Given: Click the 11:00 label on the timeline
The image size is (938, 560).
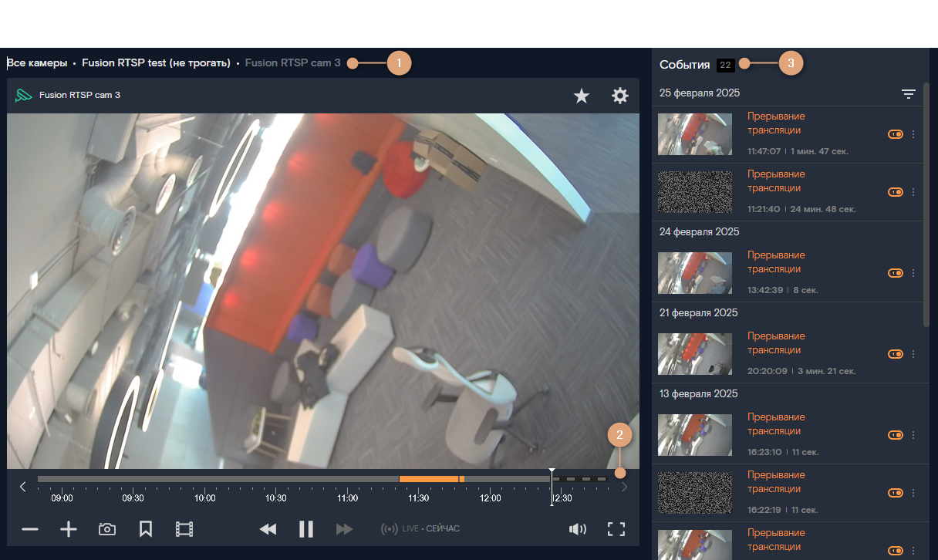Looking at the screenshot, I should click(x=348, y=498).
